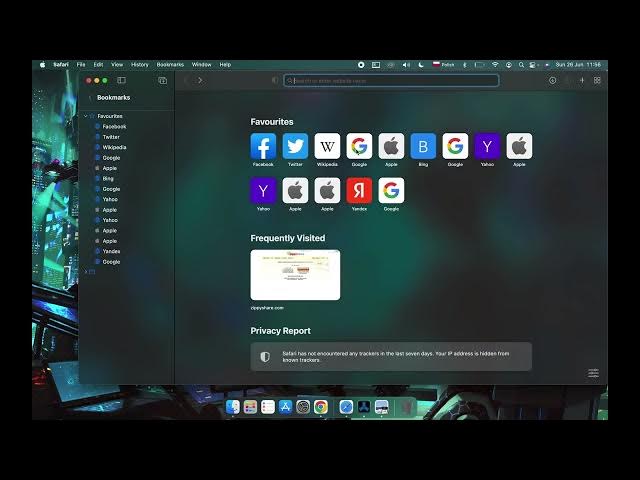This screenshot has width=640, height=480.
Task: Click the Bluetooth icon in menu bar
Action: tap(464, 64)
